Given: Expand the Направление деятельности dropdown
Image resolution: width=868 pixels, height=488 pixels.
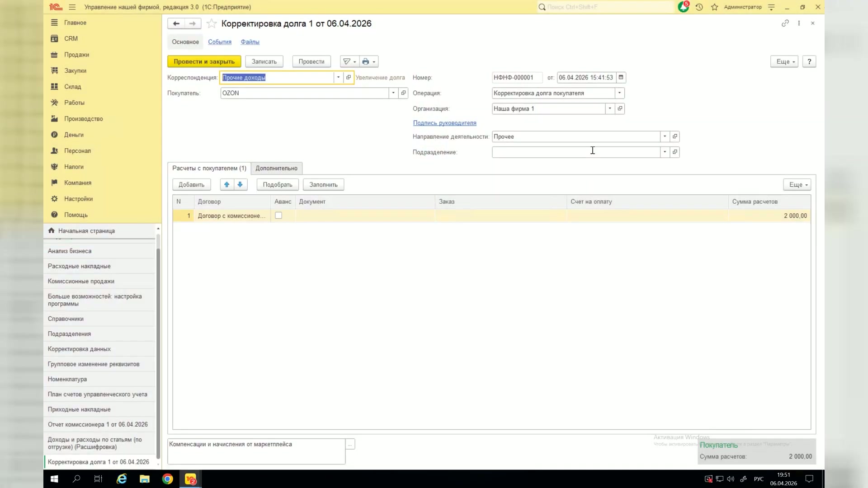Looking at the screenshot, I should pos(665,136).
